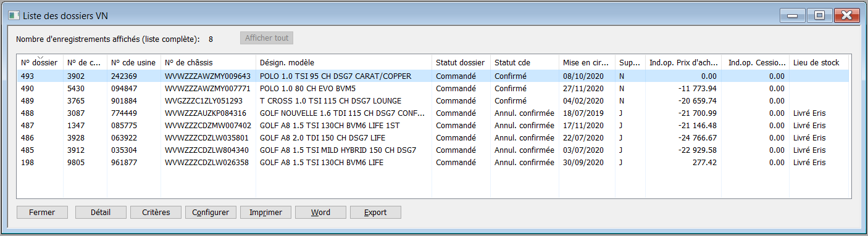Select dossier 198 with chassis WVWZZZCDZLW026358
868x236 pixels.
click(433, 162)
